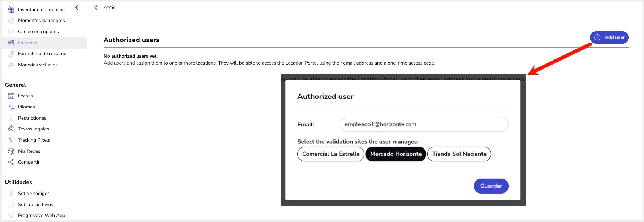The width and height of the screenshot is (644, 222).
Task: Toggle Tienda Sol Naciente site
Action: point(459,154)
